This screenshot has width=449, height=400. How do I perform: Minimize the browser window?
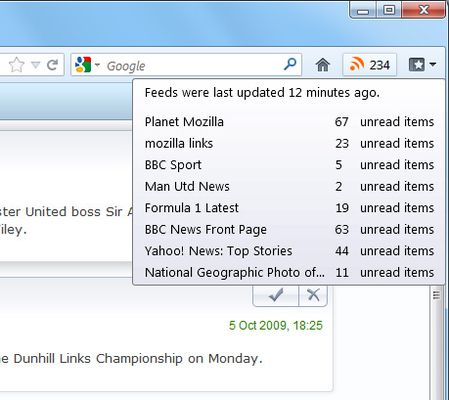coord(363,10)
